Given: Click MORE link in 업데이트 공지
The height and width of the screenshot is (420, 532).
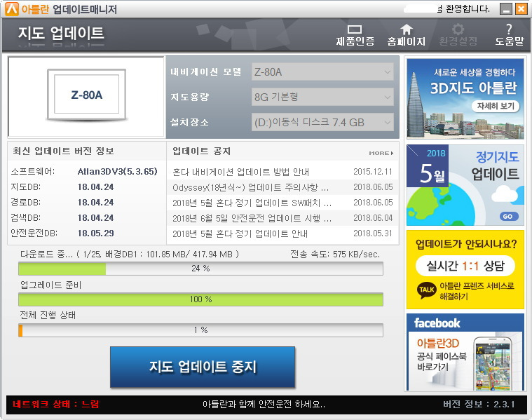Looking at the screenshot, I should [x=381, y=153].
